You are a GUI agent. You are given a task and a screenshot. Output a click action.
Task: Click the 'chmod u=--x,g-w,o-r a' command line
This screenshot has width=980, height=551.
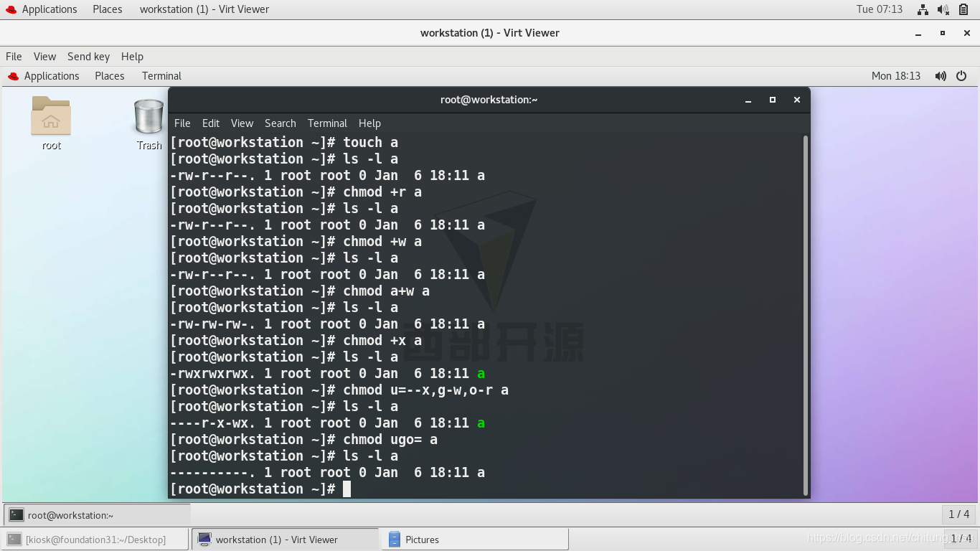[339, 390]
